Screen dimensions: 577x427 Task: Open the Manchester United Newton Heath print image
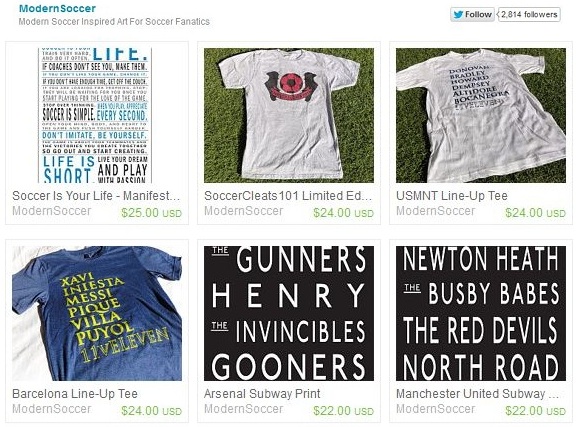481,313
